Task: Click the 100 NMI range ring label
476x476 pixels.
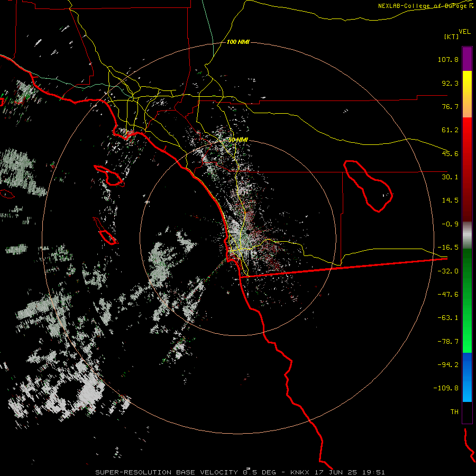Action: click(x=238, y=42)
